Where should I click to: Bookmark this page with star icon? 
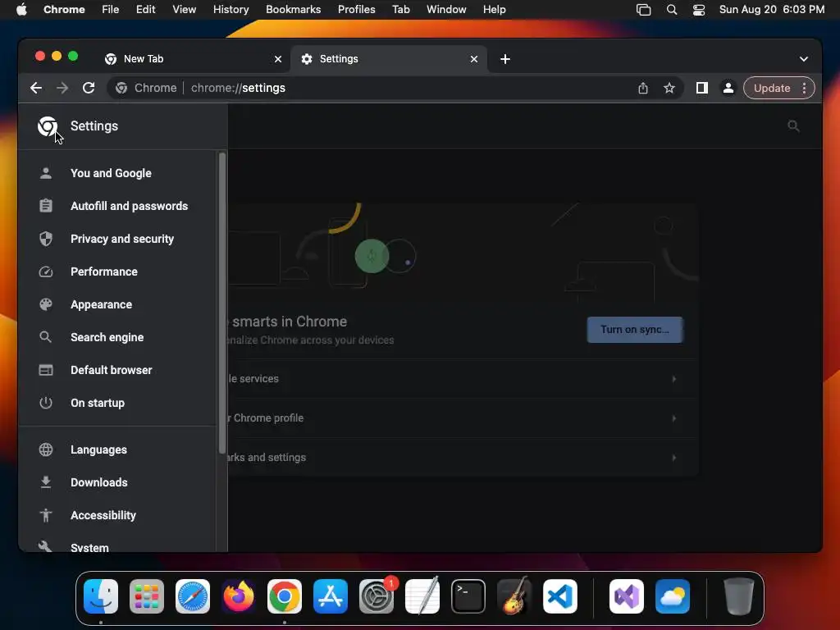(x=669, y=88)
